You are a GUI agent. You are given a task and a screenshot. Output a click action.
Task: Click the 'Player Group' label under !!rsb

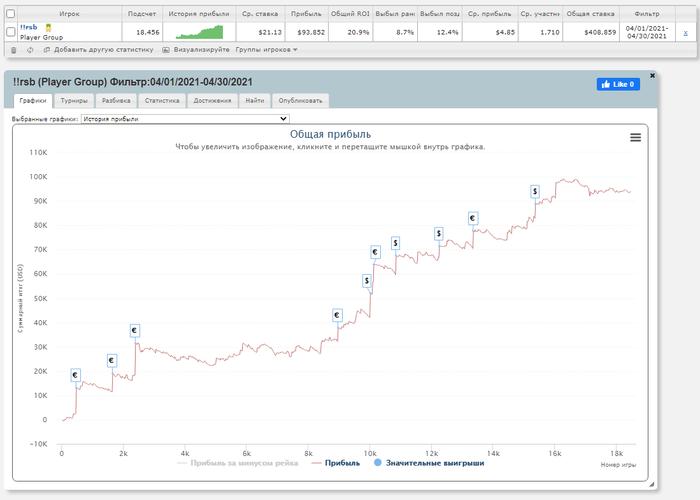point(42,38)
